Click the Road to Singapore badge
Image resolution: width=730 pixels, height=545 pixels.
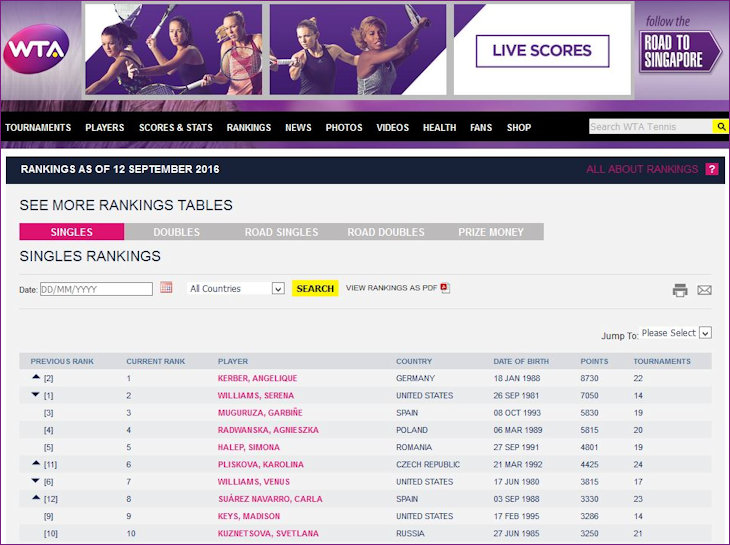click(680, 50)
